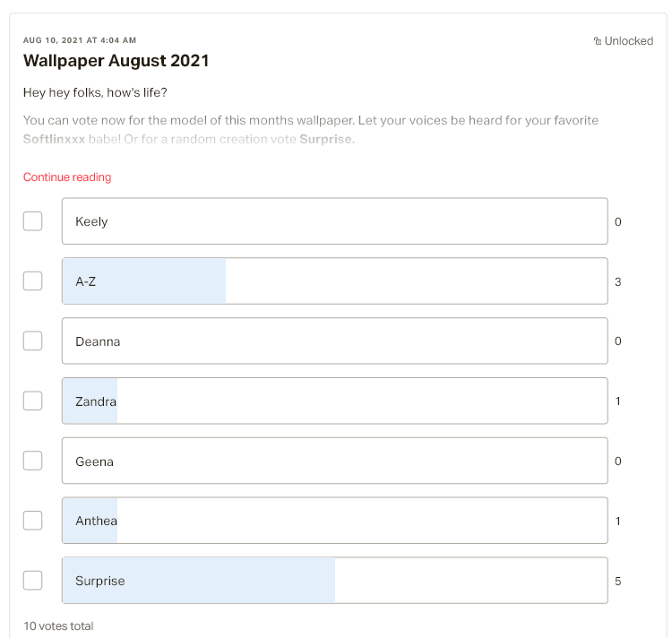Expand post via Continue reading
The image size is (672, 638).
[x=67, y=177]
